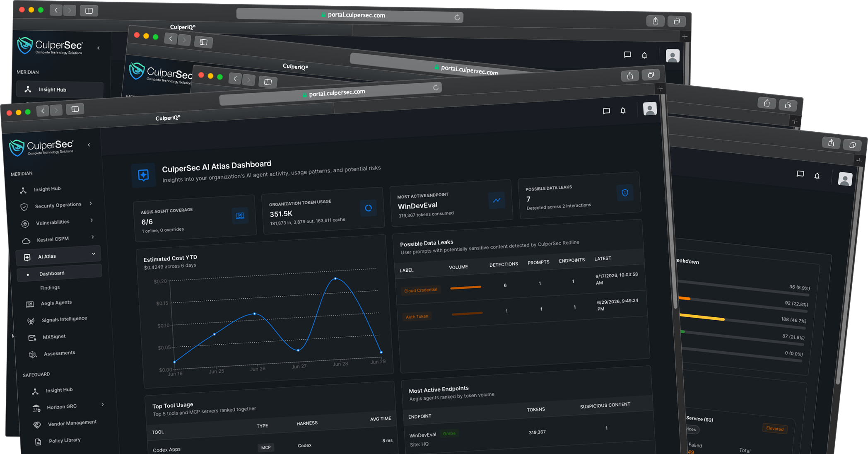Viewport: 868px width, 454px height.
Task: Select the Dashboard submenu item
Action: point(59,273)
